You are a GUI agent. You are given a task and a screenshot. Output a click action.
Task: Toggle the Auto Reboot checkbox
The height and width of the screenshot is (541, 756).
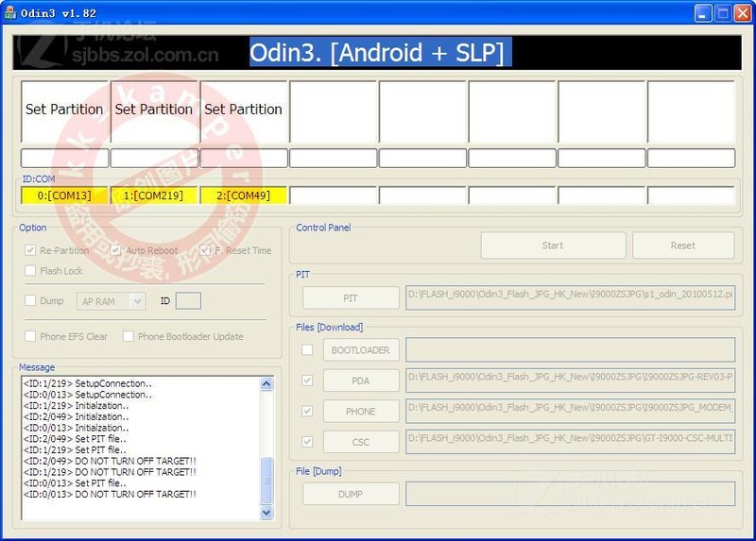pyautogui.click(x=116, y=251)
